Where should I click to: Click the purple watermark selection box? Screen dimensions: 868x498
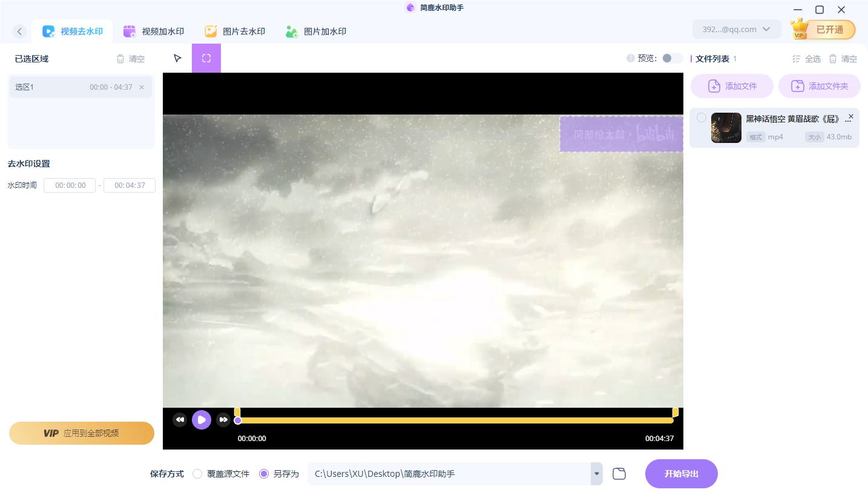click(x=622, y=134)
